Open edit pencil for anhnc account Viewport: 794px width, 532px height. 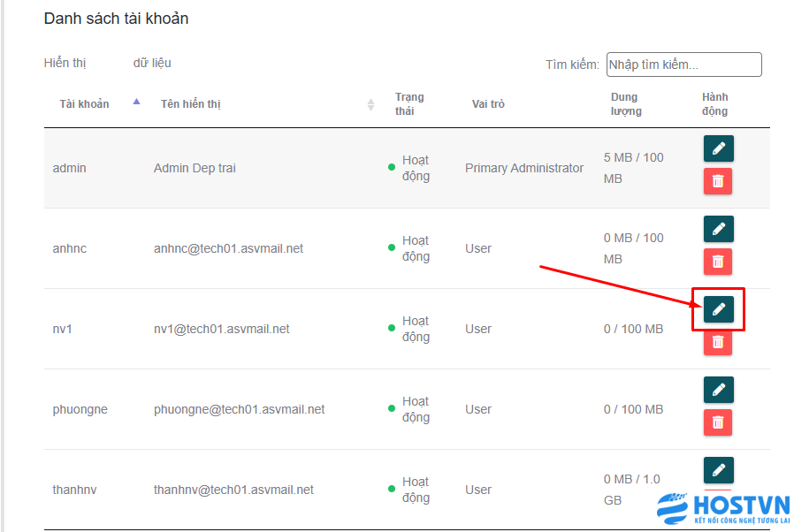(x=718, y=229)
